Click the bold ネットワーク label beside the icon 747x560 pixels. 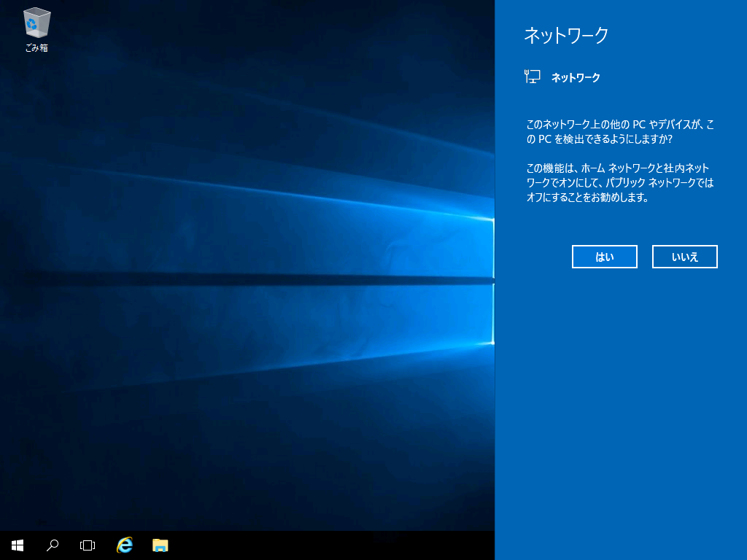[x=576, y=77]
